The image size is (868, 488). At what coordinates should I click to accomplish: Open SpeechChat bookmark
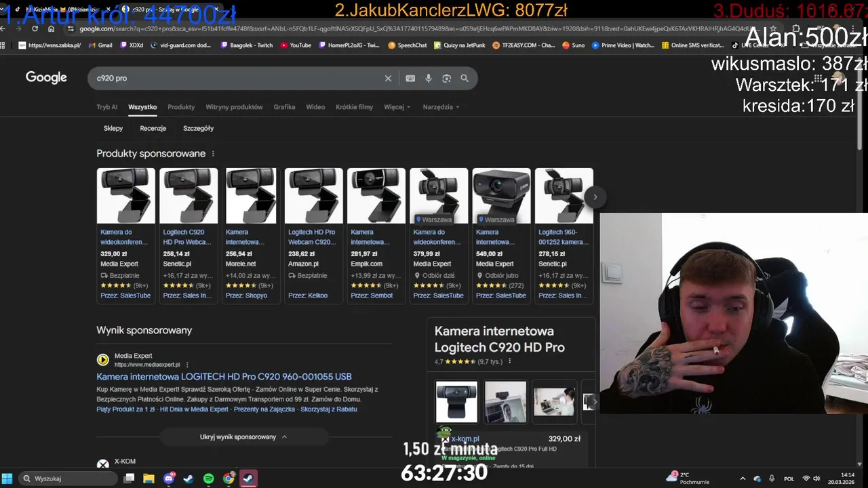(407, 45)
